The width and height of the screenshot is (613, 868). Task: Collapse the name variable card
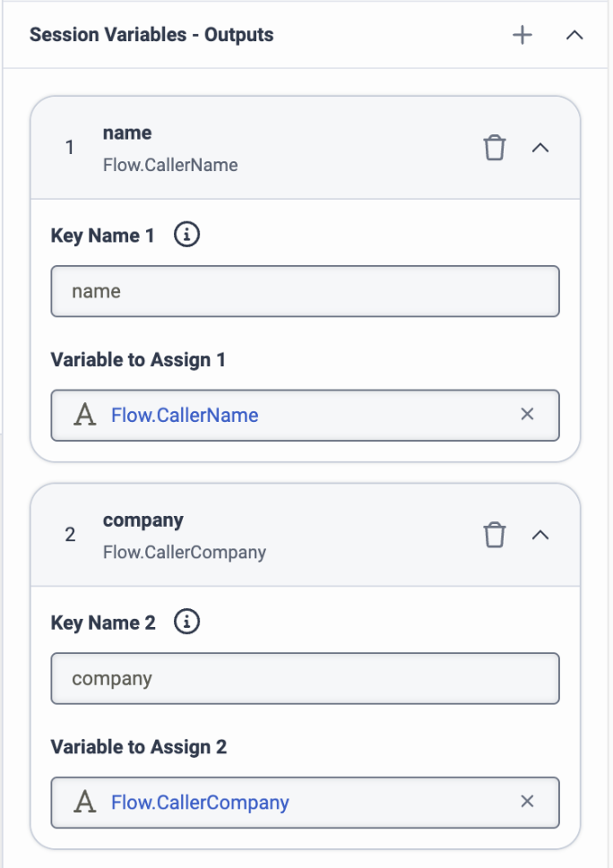click(540, 148)
